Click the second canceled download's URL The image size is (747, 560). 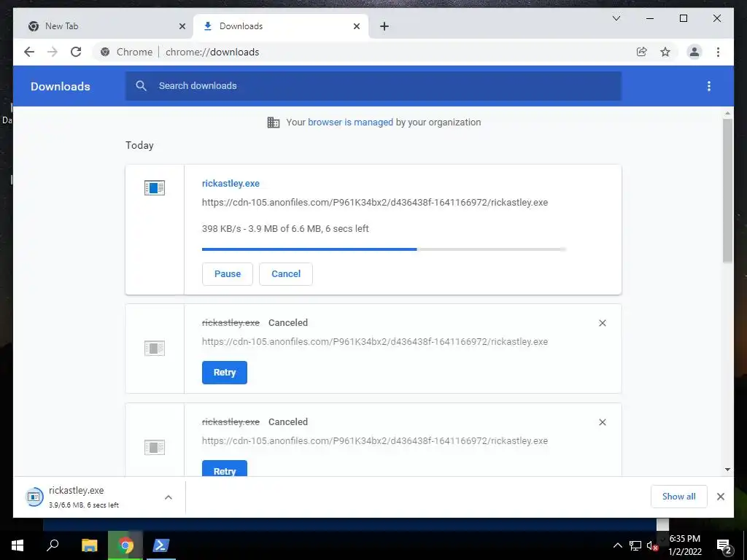(375, 441)
